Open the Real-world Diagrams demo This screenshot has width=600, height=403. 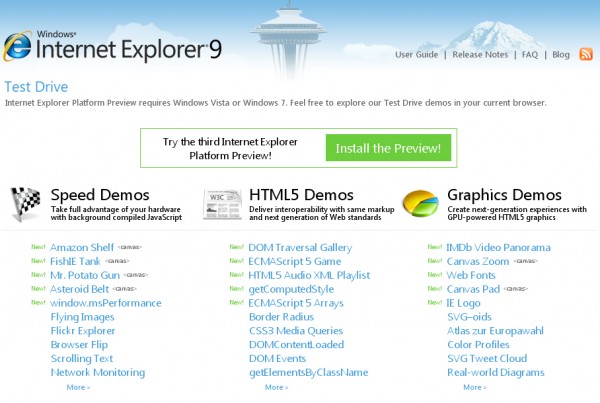click(496, 372)
